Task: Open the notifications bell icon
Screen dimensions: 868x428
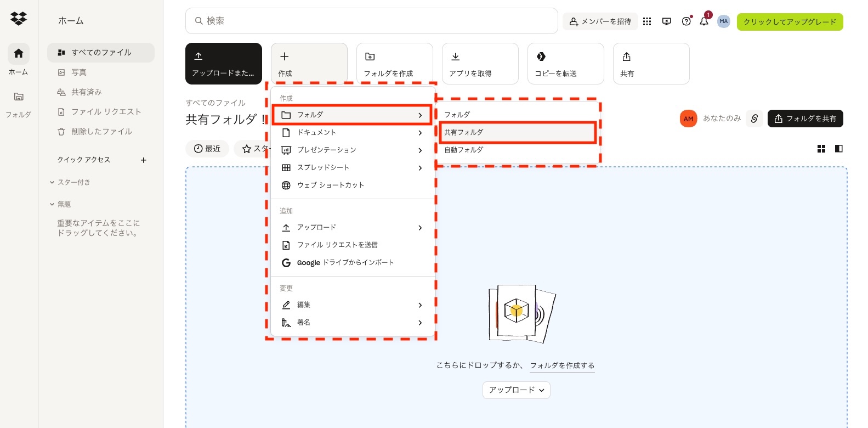Action: [704, 21]
